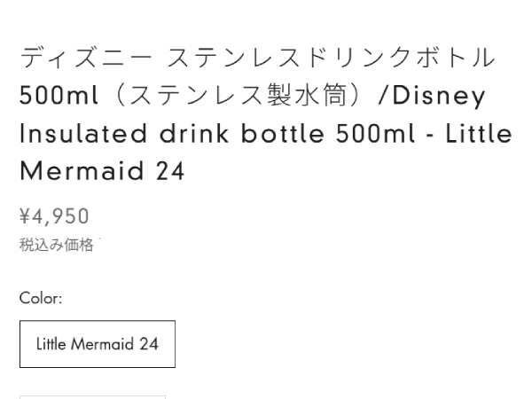Image resolution: width=532 pixels, height=399 pixels.
Task: Click the partially visible box below color option
Action: point(92,396)
